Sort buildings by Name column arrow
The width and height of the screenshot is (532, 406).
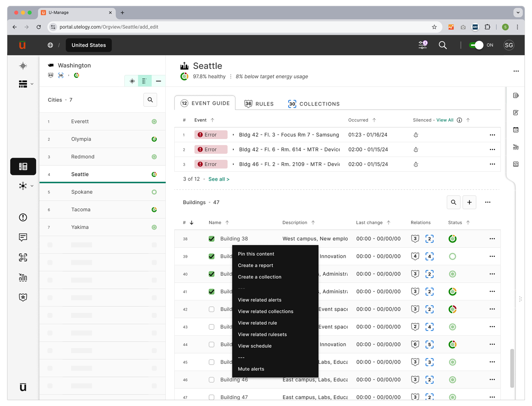(x=227, y=222)
